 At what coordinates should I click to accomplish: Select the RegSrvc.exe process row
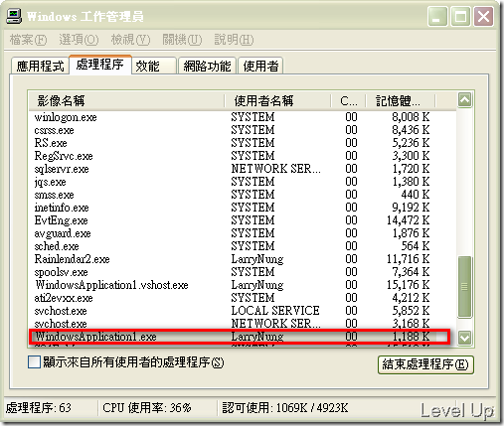pyautogui.click(x=243, y=156)
